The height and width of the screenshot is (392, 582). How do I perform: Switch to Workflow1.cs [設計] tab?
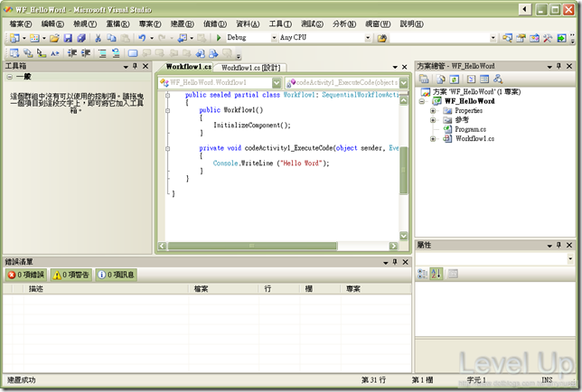click(251, 68)
